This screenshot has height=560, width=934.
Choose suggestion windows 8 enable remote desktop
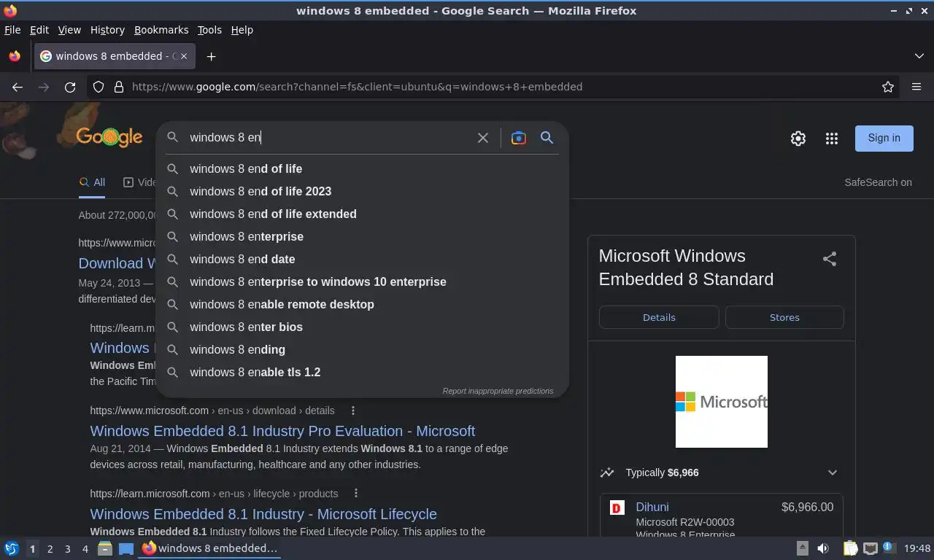pos(362,304)
